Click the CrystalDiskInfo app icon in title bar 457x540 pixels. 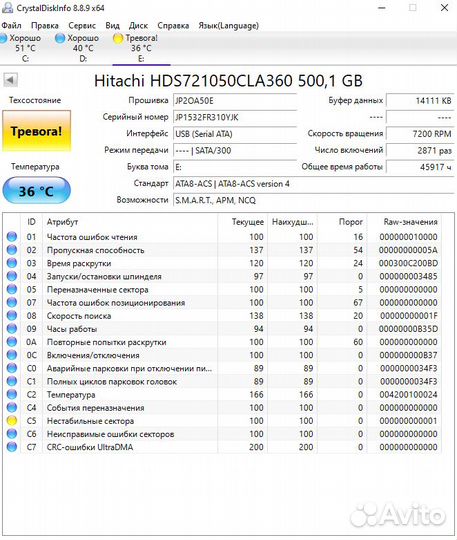[7, 8]
